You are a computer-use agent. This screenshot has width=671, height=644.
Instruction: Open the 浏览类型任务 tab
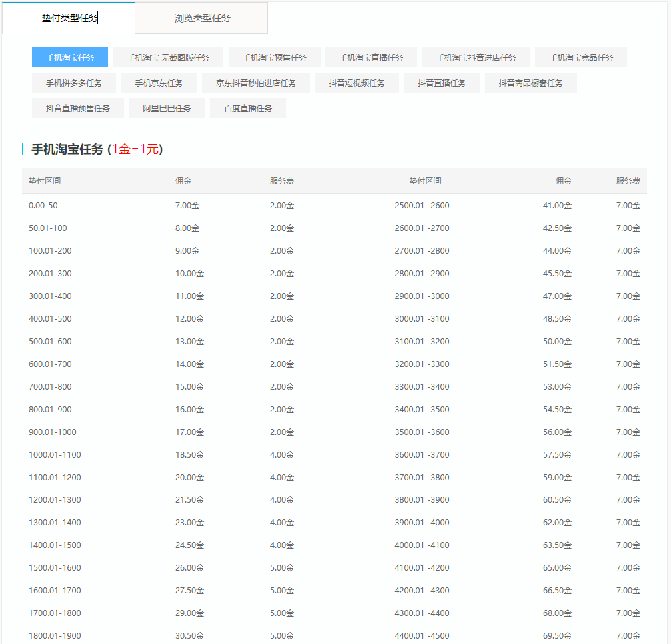pyautogui.click(x=201, y=18)
